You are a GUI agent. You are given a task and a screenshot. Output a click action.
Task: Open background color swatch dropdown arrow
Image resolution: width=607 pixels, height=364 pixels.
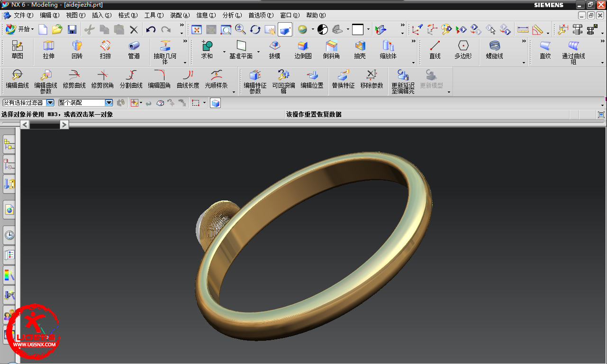click(368, 29)
